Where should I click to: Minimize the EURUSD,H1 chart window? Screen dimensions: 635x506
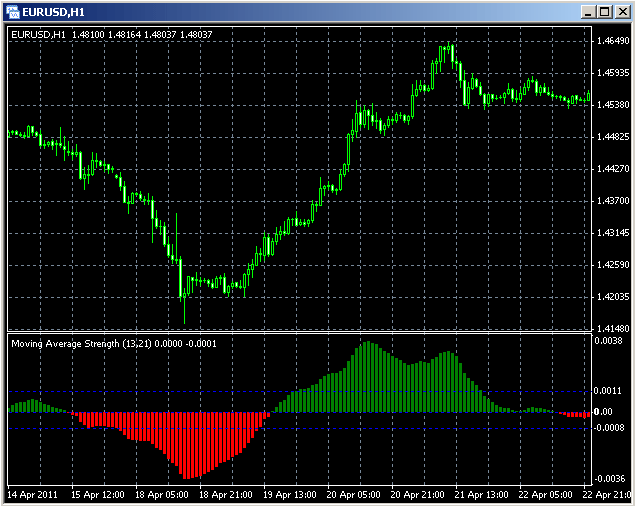pos(588,12)
